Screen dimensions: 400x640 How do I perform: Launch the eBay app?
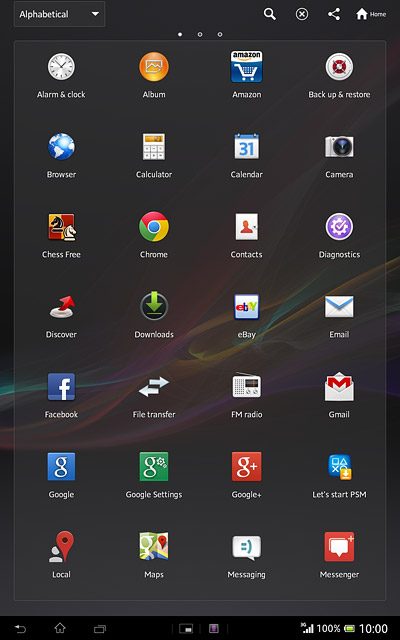tap(247, 307)
